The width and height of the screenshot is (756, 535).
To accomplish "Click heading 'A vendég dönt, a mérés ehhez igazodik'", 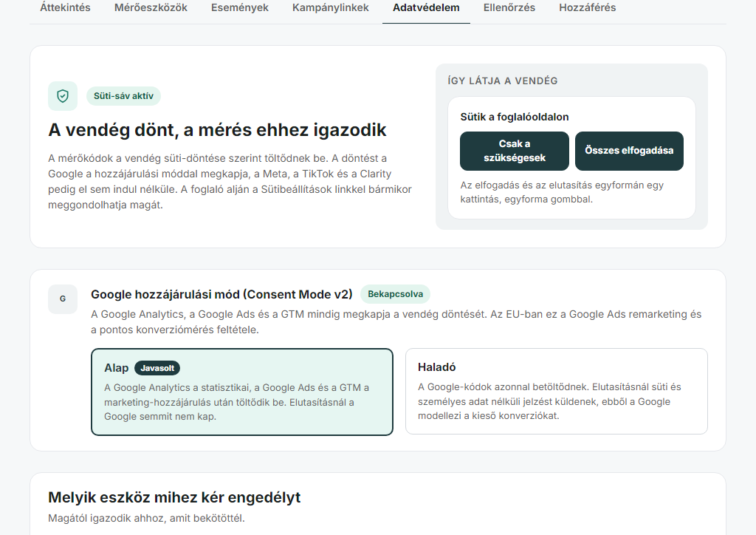I will coord(217,130).
